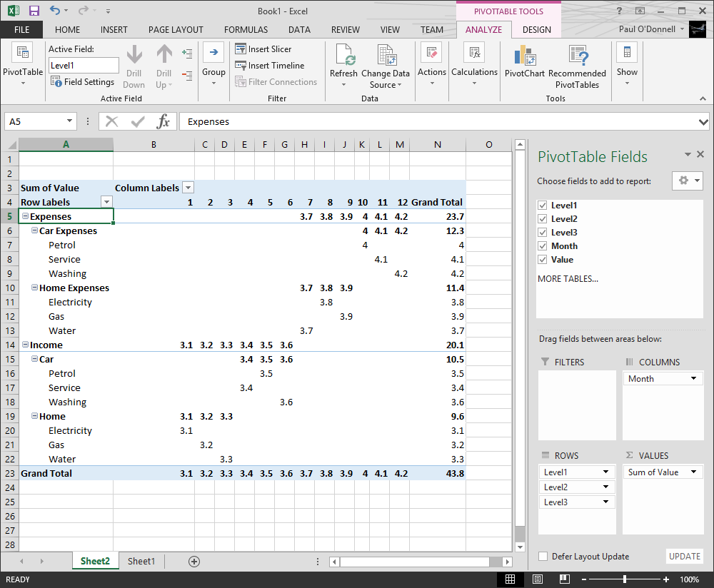Click the vertical scrollbar down arrow
Viewport: 714px width, 588px height.
[520, 547]
